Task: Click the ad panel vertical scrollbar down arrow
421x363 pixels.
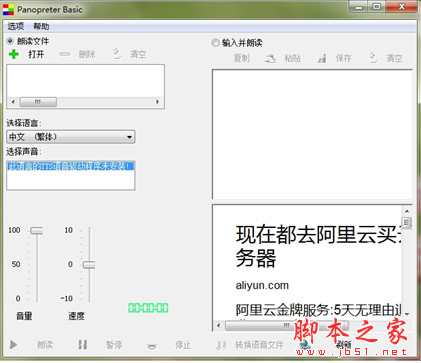Action: tap(407, 314)
